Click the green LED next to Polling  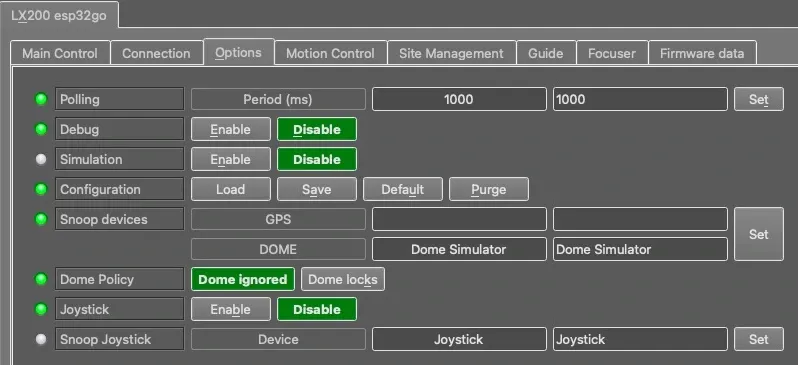click(41, 99)
